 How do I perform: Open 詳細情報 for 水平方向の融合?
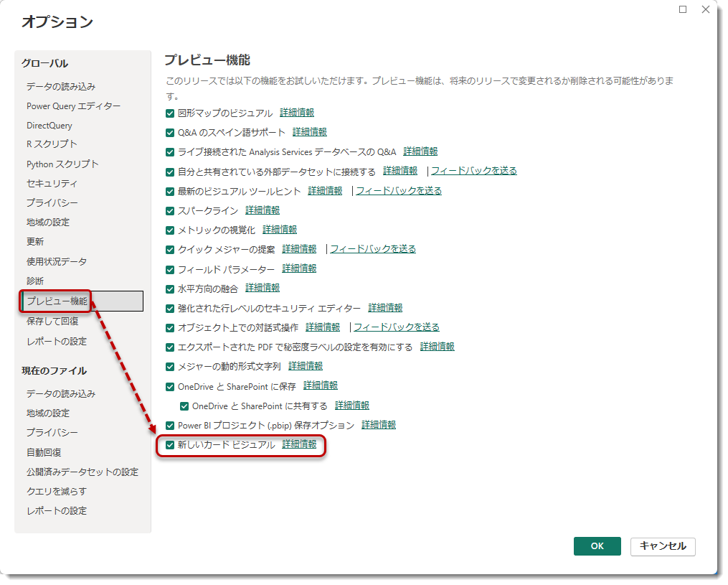pyautogui.click(x=263, y=288)
